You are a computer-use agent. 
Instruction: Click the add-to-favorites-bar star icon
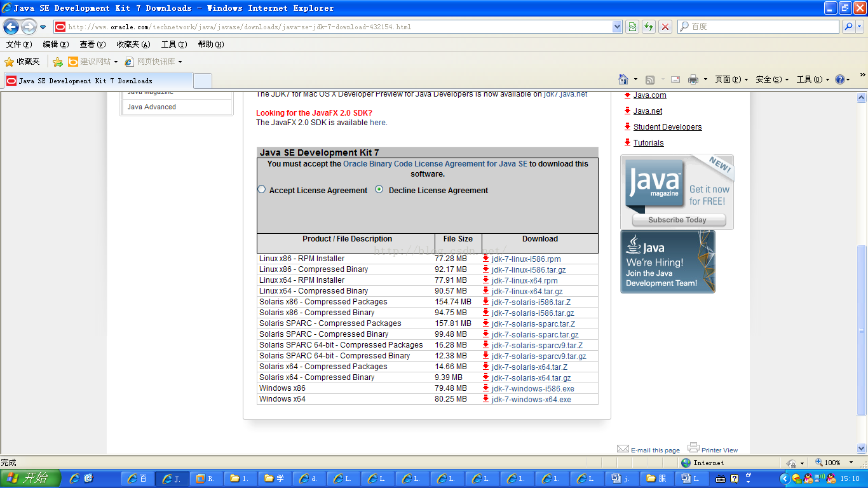click(x=58, y=62)
